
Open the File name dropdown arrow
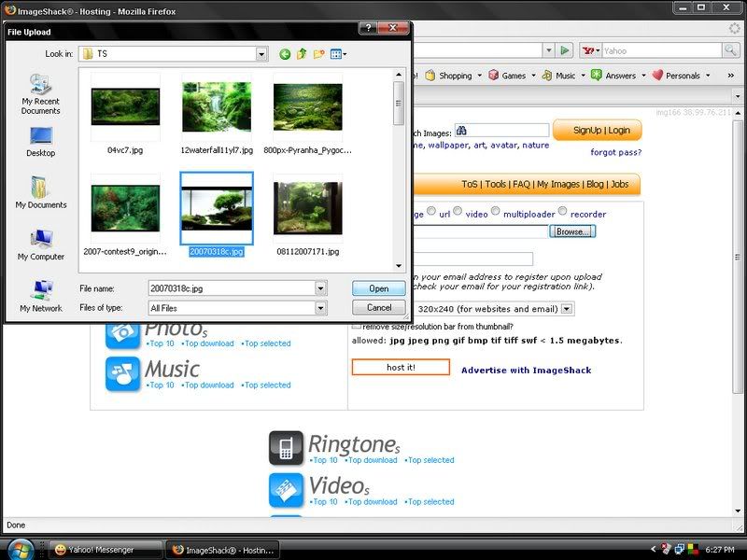click(x=320, y=288)
